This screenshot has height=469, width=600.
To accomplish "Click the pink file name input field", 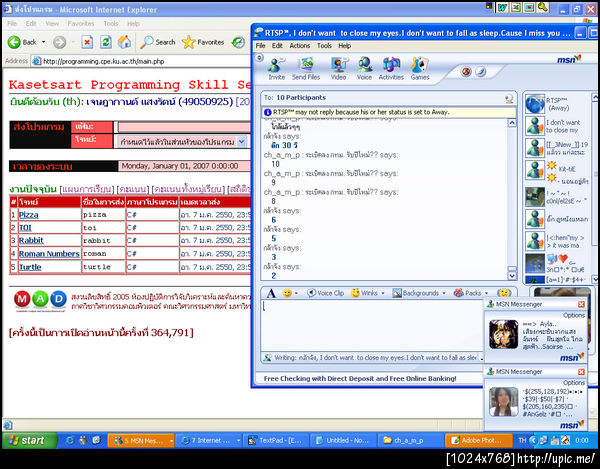I will (x=184, y=127).
